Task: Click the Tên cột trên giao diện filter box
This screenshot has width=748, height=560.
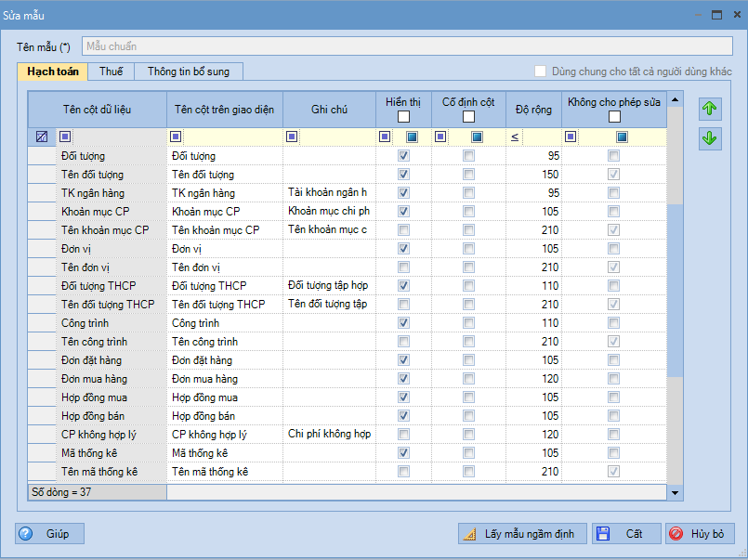Action: pos(233,137)
